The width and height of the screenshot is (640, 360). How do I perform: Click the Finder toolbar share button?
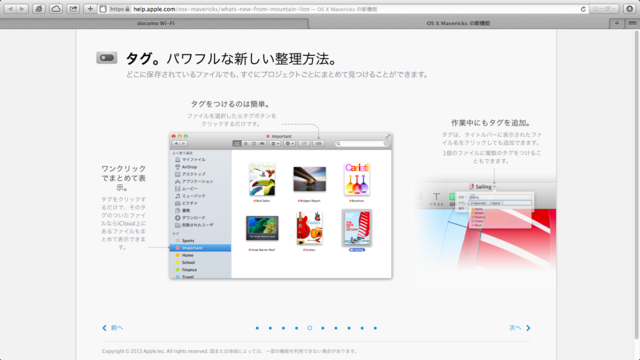pos(304,144)
